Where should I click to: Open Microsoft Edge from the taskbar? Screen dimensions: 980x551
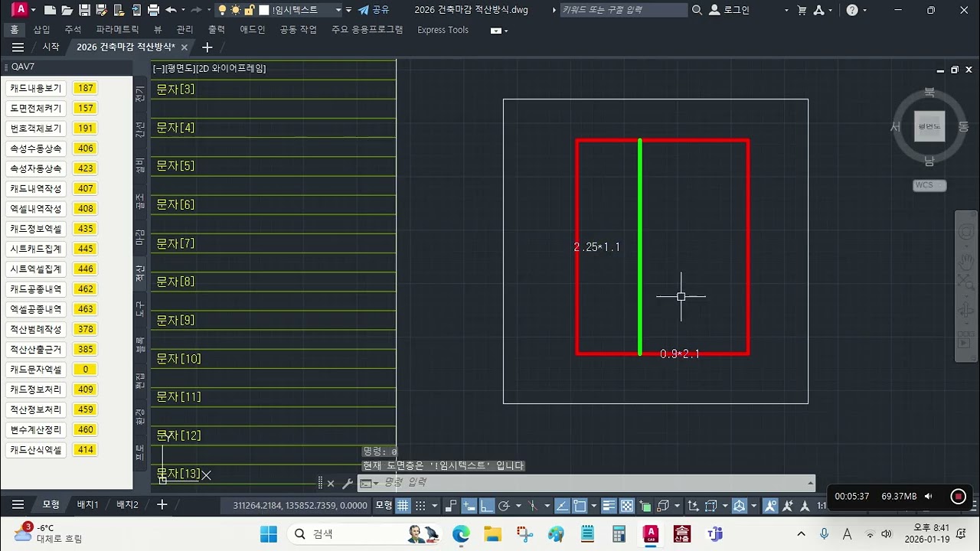[x=461, y=533]
